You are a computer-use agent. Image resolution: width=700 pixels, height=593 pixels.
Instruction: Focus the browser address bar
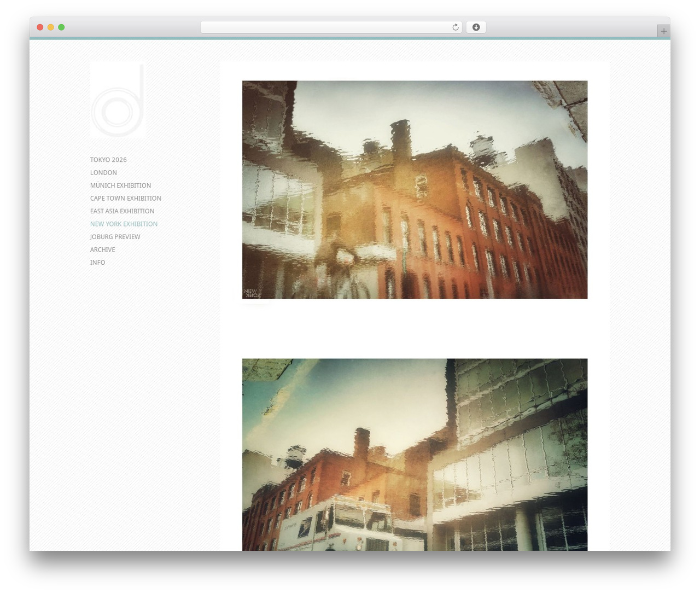tap(331, 27)
